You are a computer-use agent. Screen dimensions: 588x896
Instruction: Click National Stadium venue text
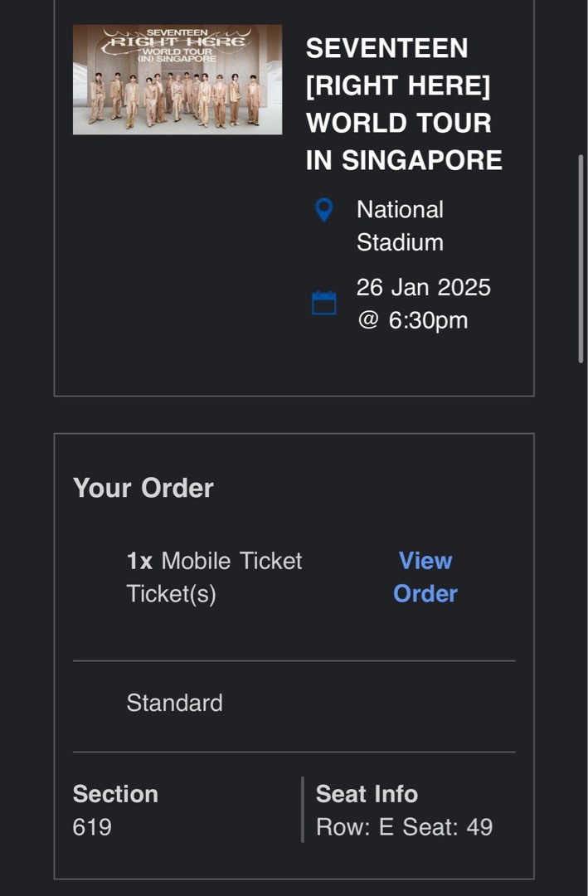tap(401, 227)
